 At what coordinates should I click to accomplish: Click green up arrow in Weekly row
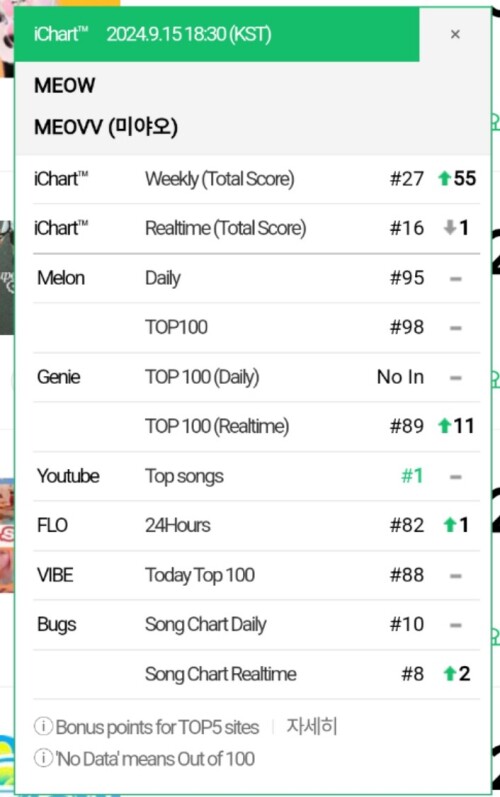tap(445, 178)
